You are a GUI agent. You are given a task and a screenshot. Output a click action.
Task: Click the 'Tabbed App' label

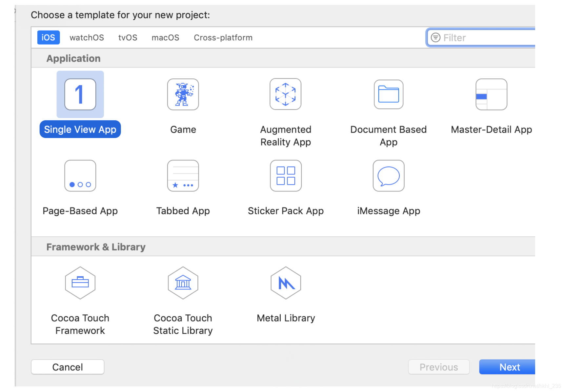point(183,211)
